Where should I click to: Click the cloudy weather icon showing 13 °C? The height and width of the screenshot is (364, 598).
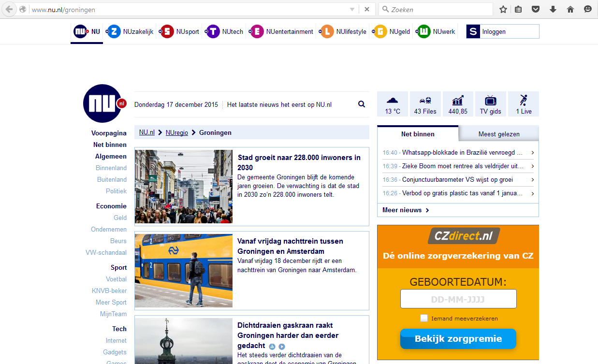(x=392, y=103)
